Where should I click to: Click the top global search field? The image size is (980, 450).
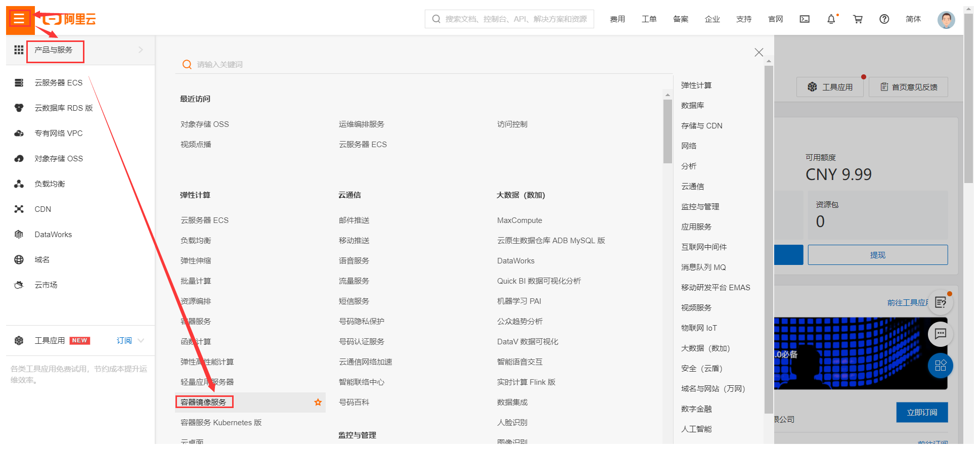[x=509, y=19]
